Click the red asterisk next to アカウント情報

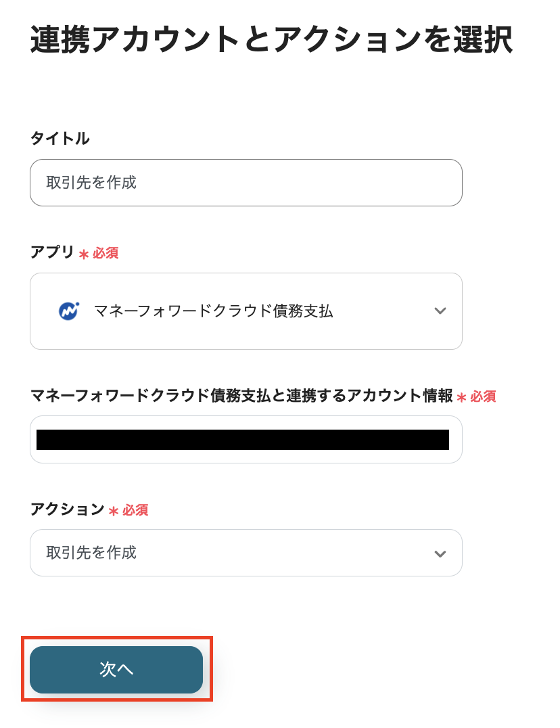[x=461, y=398]
